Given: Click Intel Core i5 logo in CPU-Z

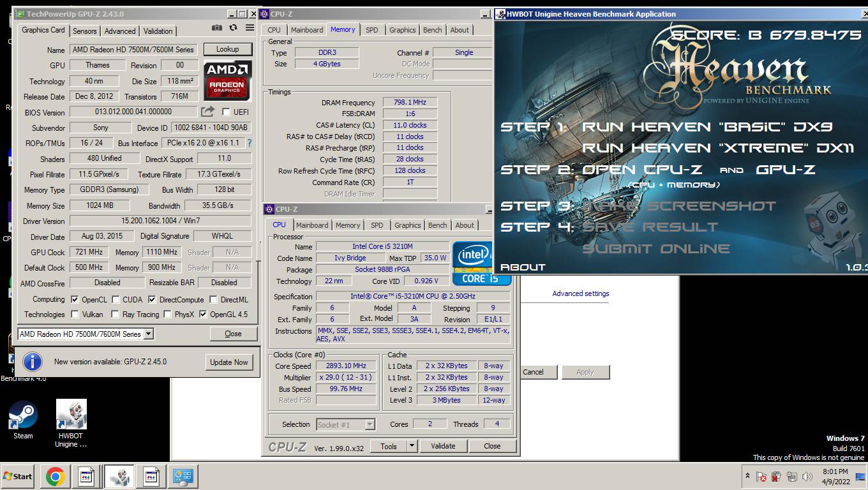Looking at the screenshot, I should coord(472,263).
